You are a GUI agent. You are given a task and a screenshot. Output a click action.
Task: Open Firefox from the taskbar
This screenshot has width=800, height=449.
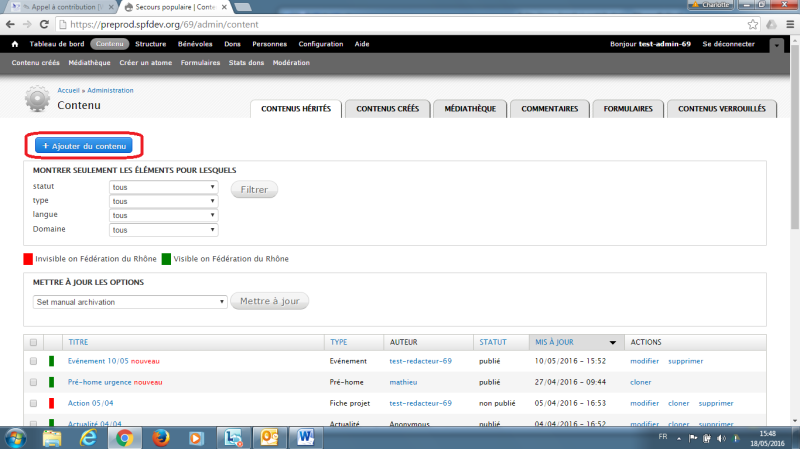coord(161,437)
